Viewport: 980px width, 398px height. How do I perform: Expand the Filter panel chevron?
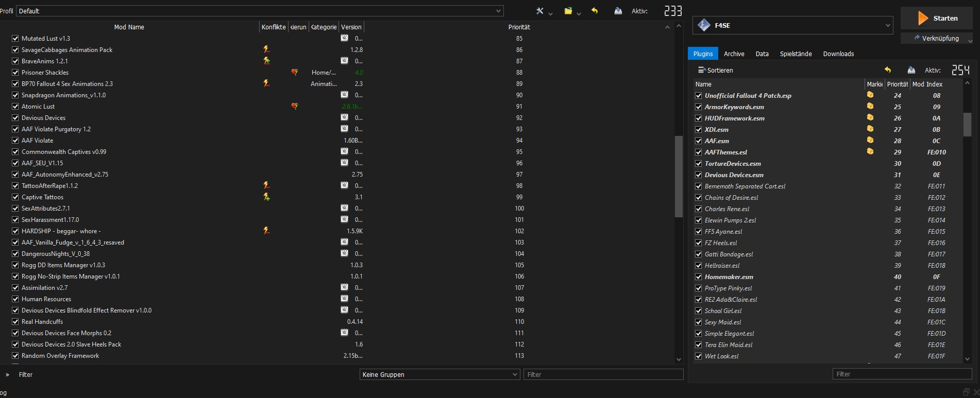click(7, 375)
